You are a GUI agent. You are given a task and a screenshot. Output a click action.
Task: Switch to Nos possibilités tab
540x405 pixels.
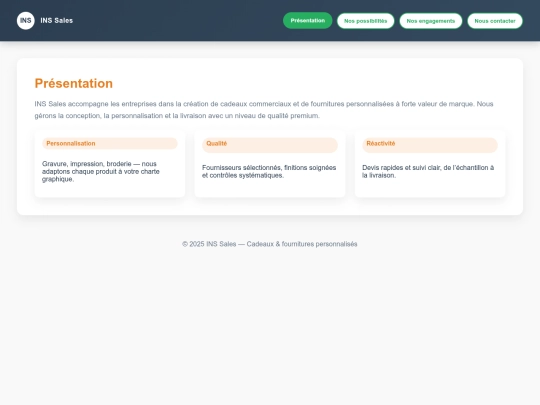click(365, 21)
